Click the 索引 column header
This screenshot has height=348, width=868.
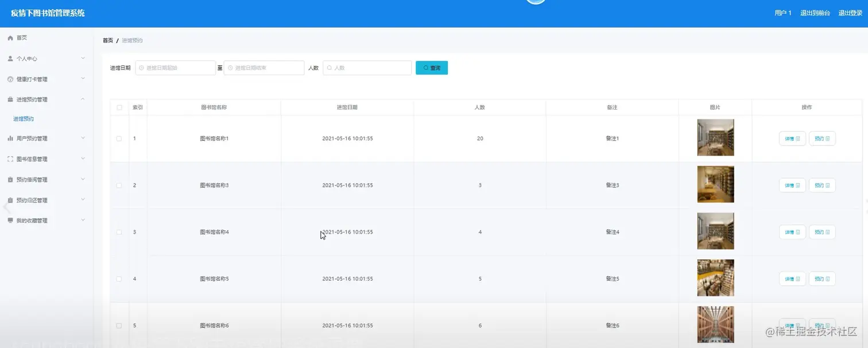(138, 107)
